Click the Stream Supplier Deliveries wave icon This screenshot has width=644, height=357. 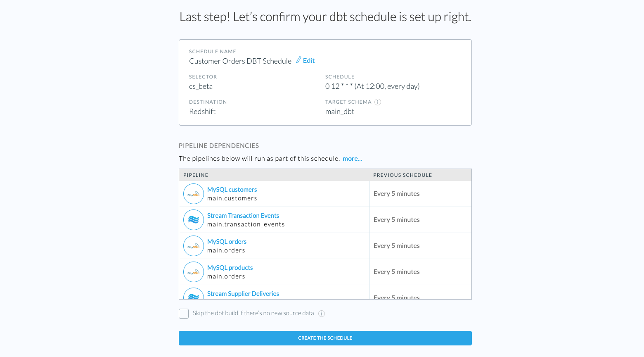(194, 294)
